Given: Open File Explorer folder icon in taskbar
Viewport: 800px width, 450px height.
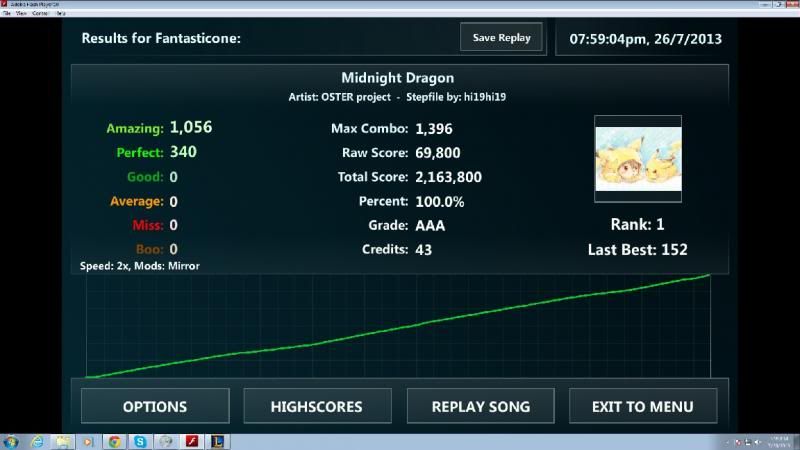Looking at the screenshot, I should pyautogui.click(x=63, y=441).
